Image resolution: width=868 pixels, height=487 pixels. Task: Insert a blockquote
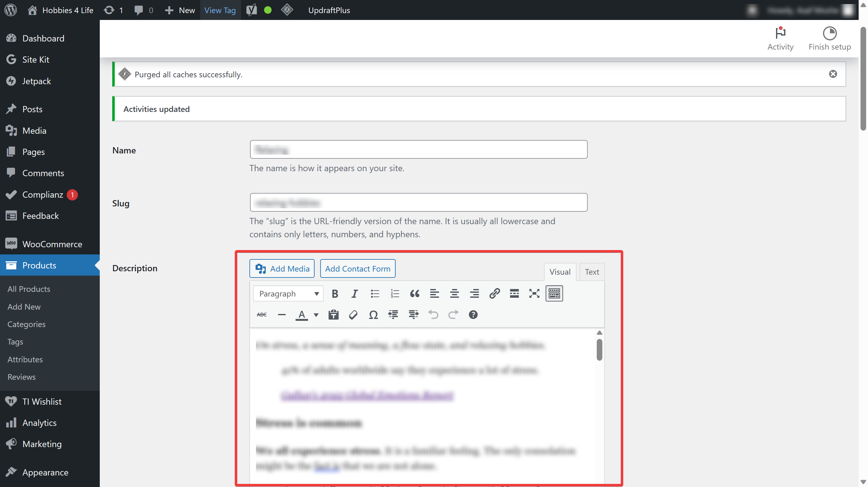(415, 294)
